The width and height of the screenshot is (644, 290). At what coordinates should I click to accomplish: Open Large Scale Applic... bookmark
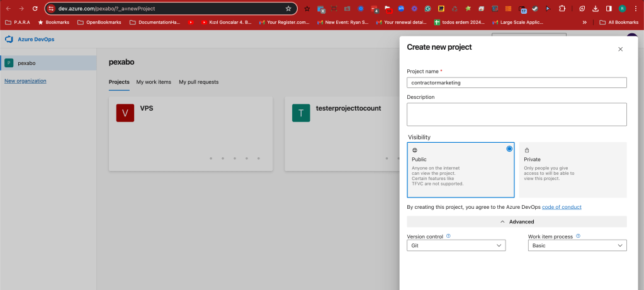pos(518,22)
